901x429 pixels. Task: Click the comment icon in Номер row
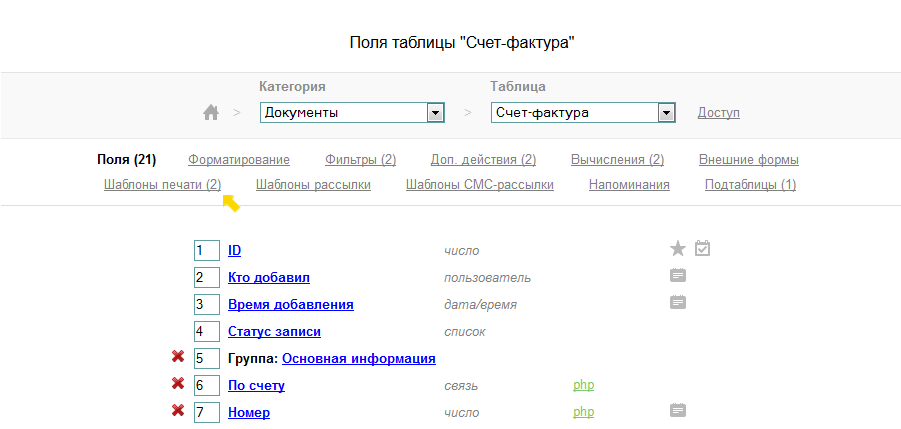(678, 410)
